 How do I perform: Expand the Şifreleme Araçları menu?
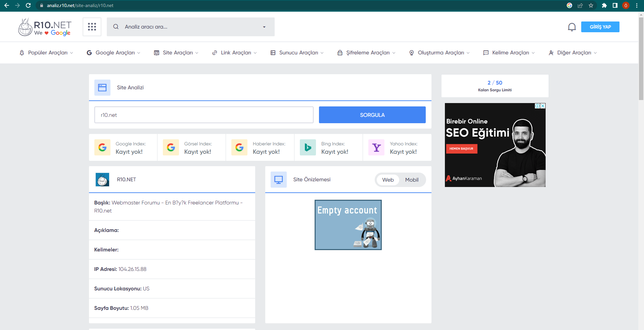(x=366, y=53)
